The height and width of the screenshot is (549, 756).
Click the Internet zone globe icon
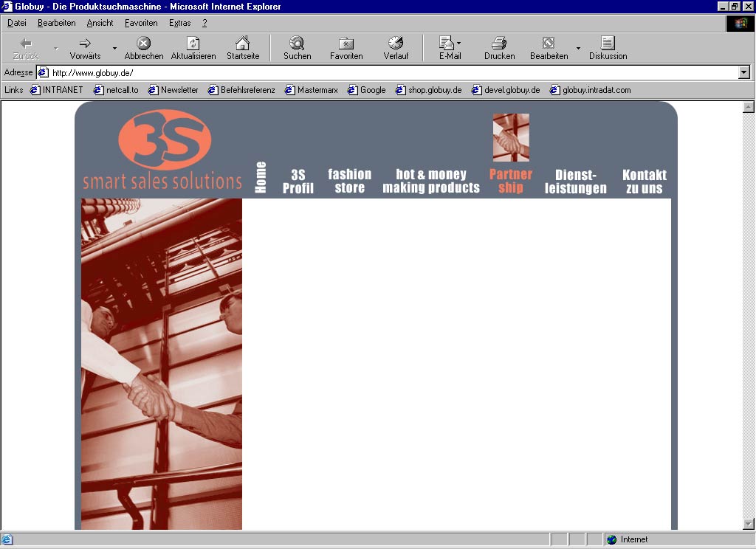click(612, 539)
